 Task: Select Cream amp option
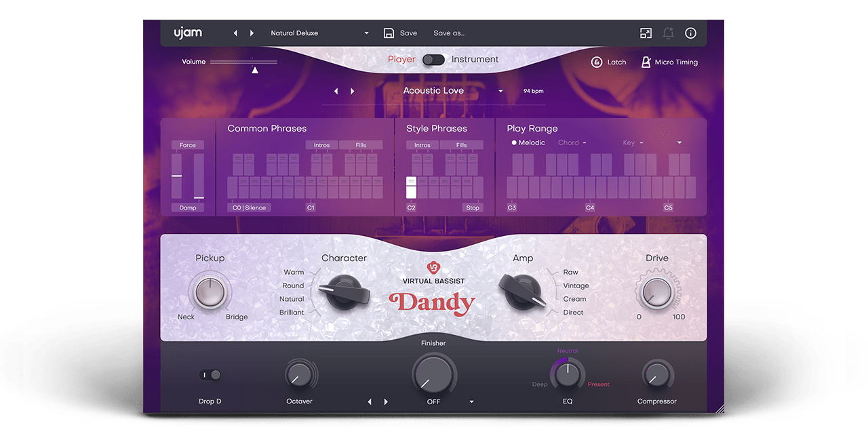coord(574,299)
